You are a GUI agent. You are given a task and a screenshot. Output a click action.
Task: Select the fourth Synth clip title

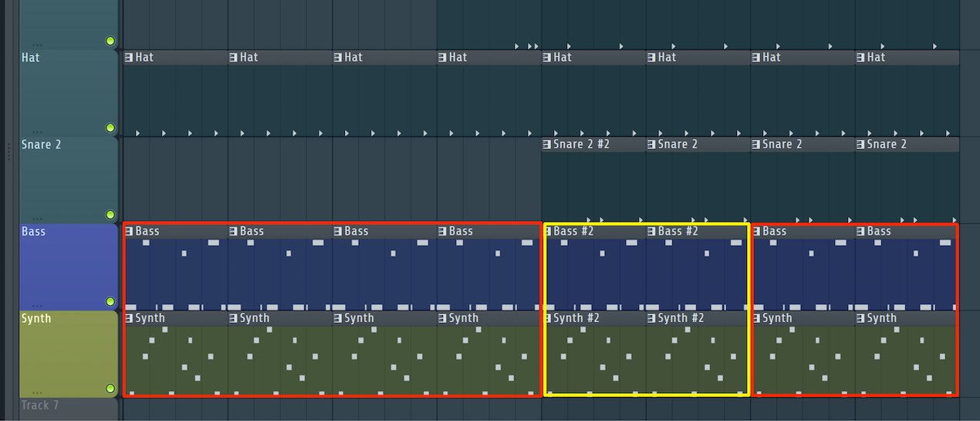464,318
